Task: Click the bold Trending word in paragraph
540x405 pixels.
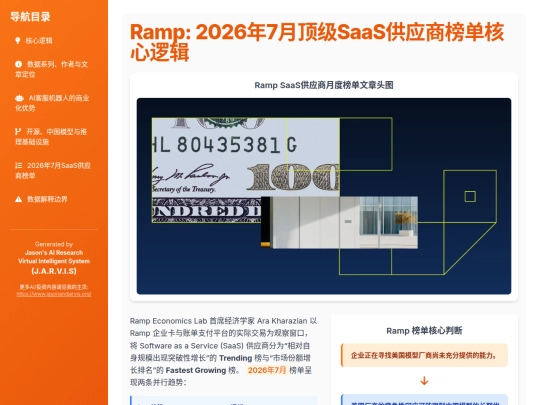Action: (x=236, y=358)
